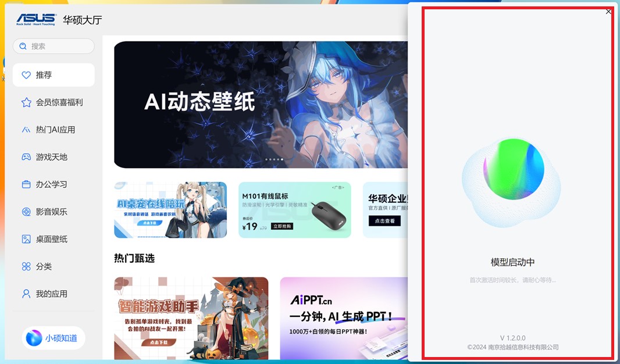This screenshot has width=620, height=364.
Task: Close the 模型启动中 side panel
Action: pyautogui.click(x=608, y=12)
